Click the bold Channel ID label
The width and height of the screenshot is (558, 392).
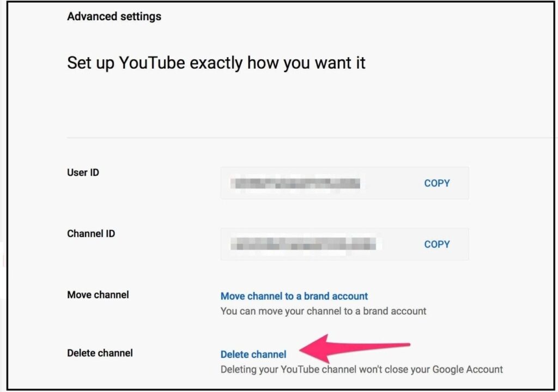point(91,233)
